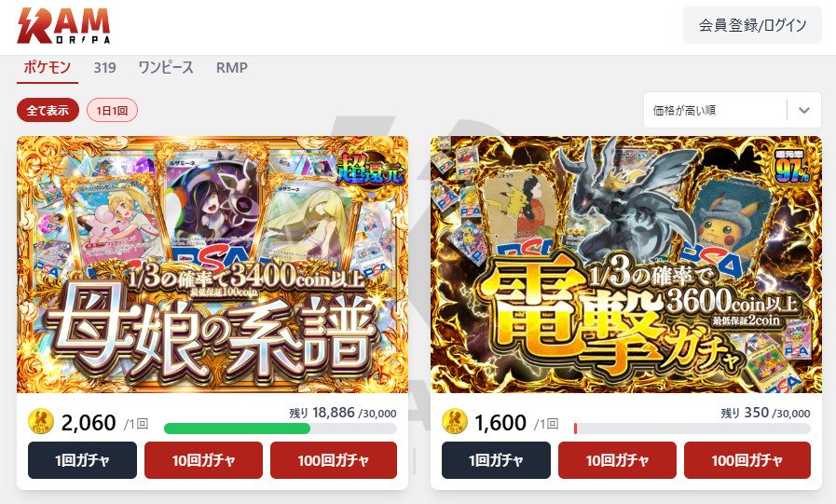Open the sort dropdown chevron arrow
836x504 pixels.
coord(804,110)
